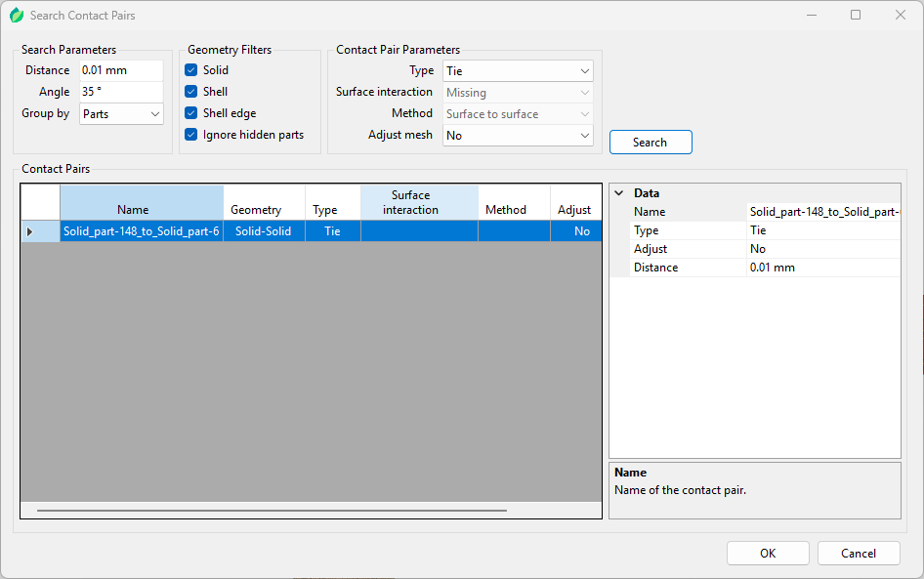924x579 pixels.
Task: Collapse the Data property group
Action: tap(619, 193)
